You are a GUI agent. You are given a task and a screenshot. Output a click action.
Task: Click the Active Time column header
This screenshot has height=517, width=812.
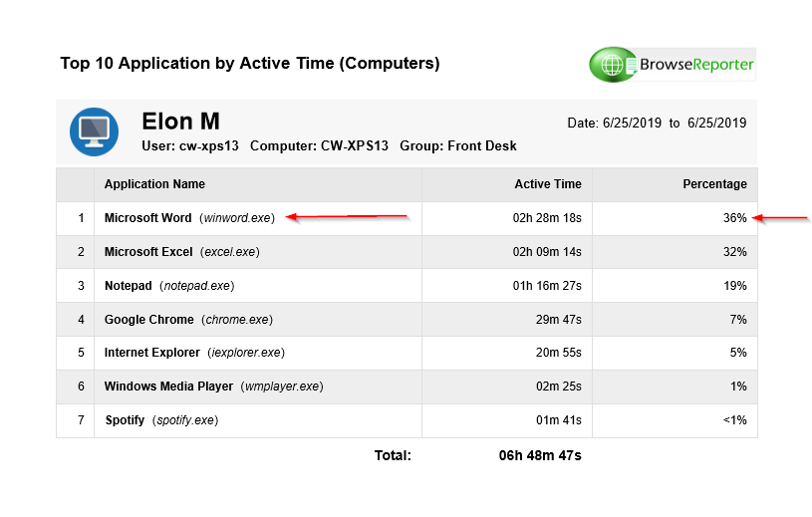tap(548, 184)
